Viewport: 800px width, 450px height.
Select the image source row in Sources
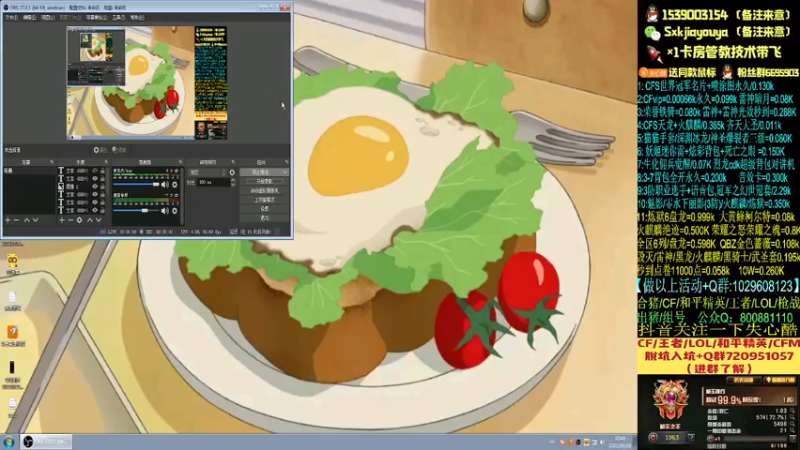point(82,187)
